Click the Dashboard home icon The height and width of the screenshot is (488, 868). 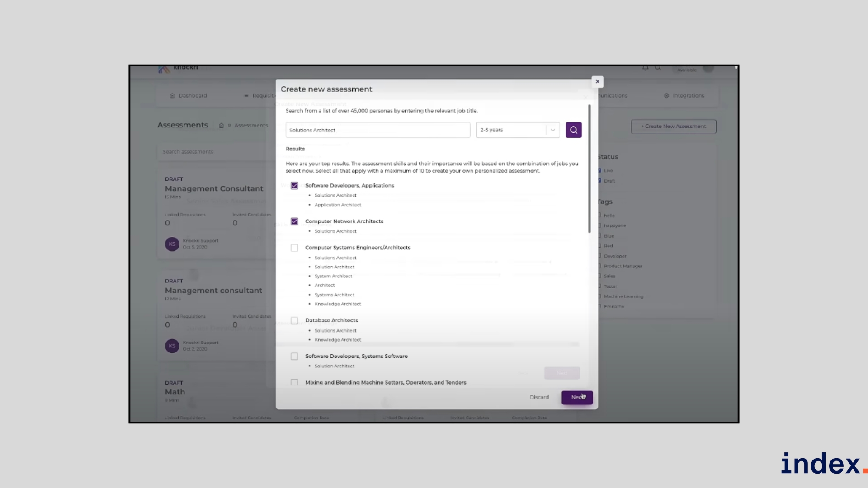(172, 96)
